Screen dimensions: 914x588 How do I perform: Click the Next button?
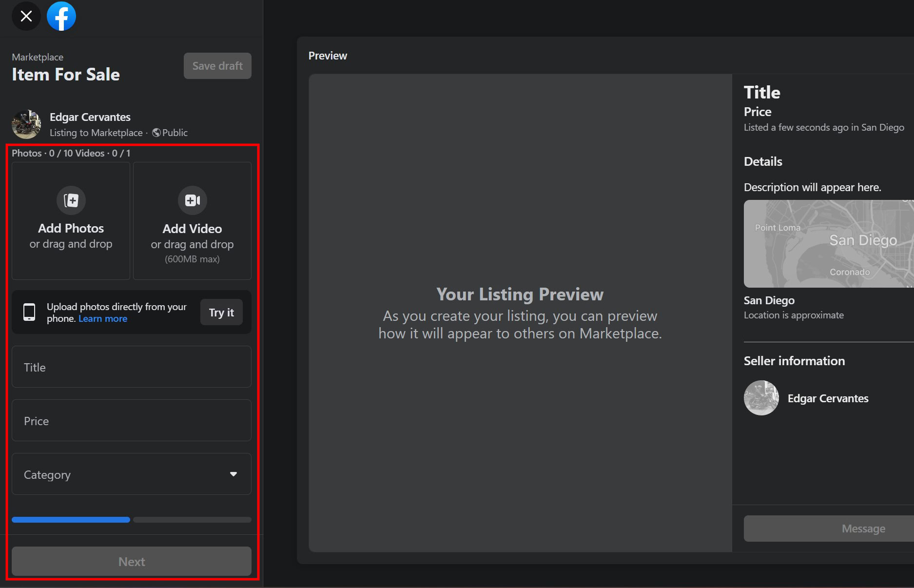[132, 562]
